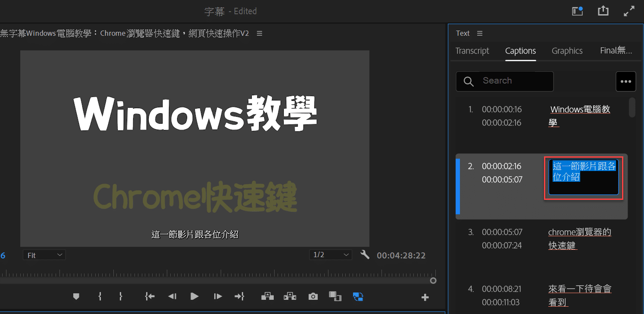644x314 pixels.
Task: Select the Captions tab
Action: [521, 51]
